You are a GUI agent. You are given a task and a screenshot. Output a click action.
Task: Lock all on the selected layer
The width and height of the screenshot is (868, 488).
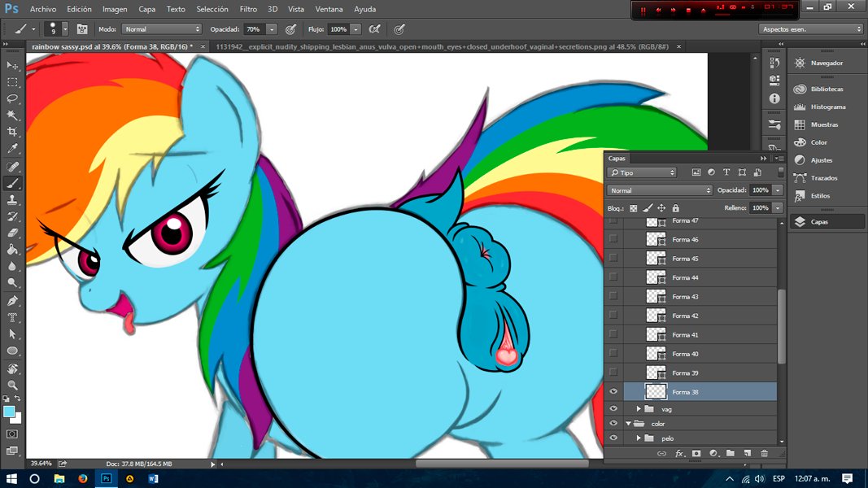point(675,208)
